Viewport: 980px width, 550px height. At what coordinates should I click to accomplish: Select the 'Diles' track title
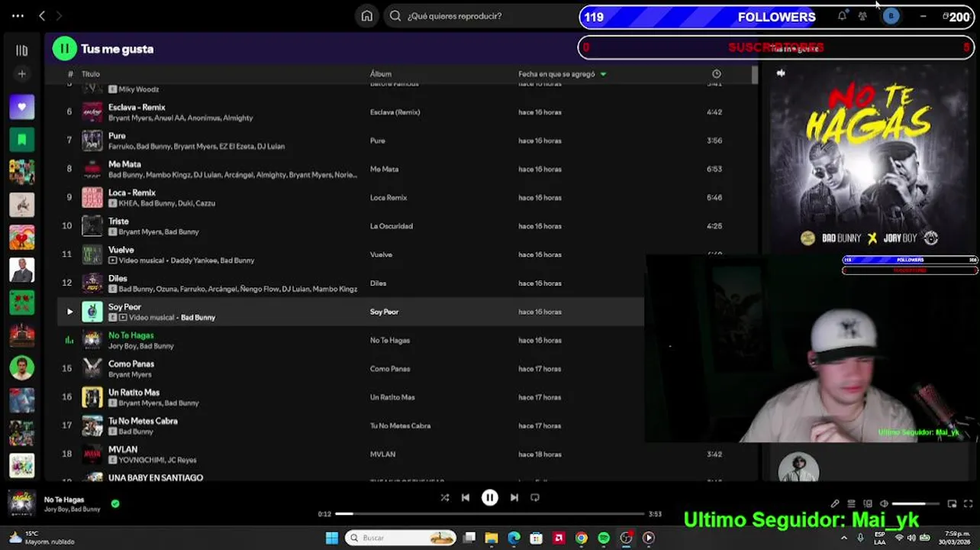point(118,279)
